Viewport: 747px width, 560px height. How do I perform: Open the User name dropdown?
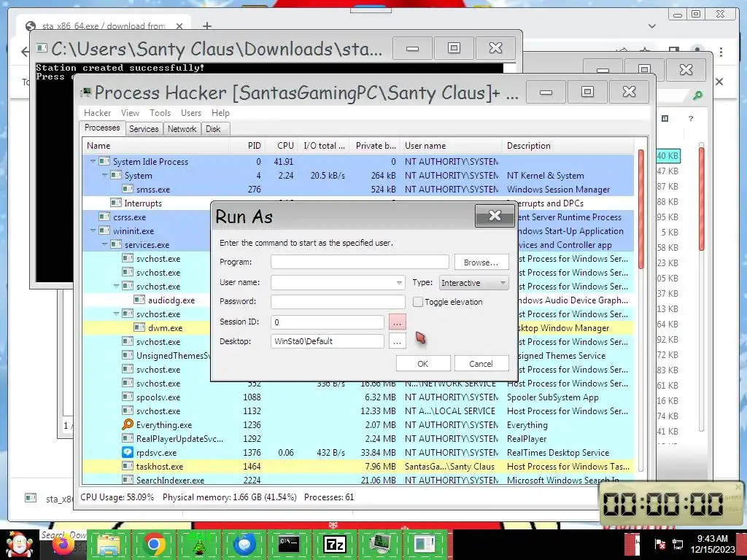[x=399, y=282]
